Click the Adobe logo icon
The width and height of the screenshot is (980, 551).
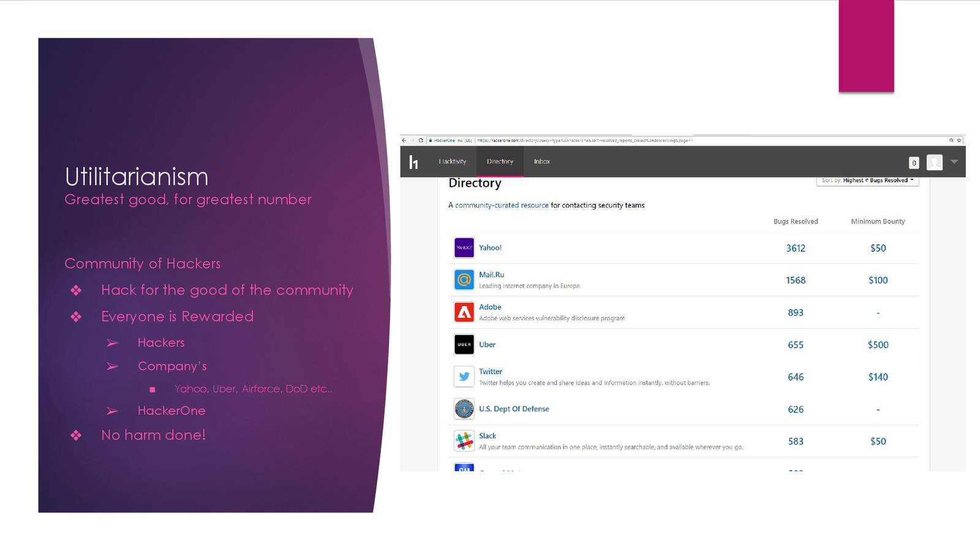[464, 312]
